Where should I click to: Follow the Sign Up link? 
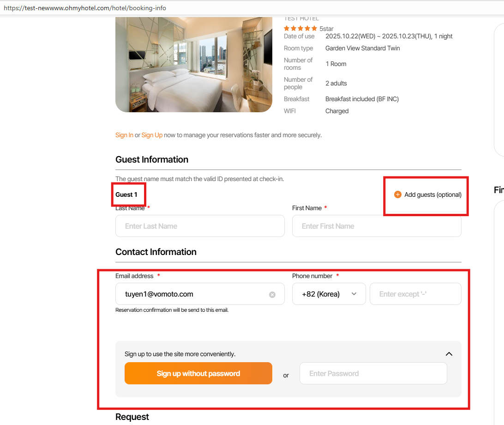point(152,135)
